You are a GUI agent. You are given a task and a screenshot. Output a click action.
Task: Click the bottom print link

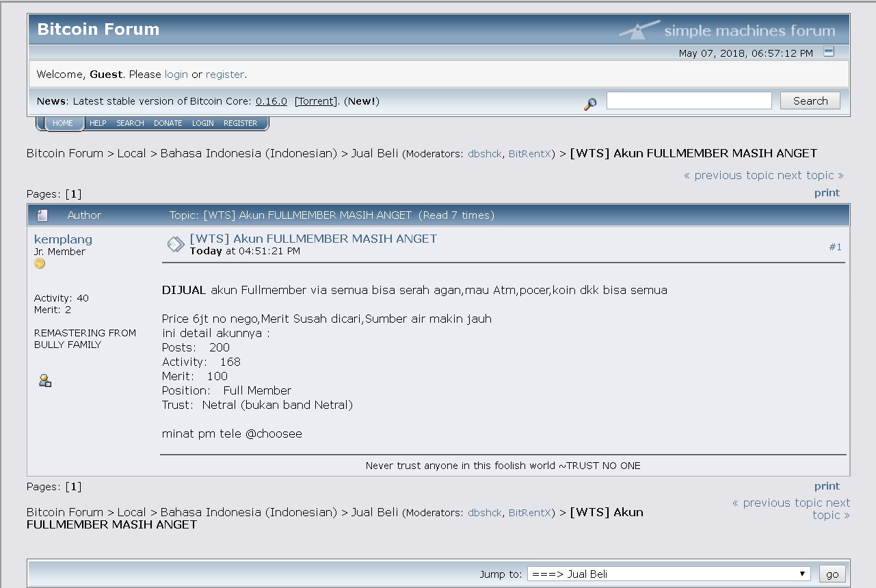pyautogui.click(x=827, y=486)
